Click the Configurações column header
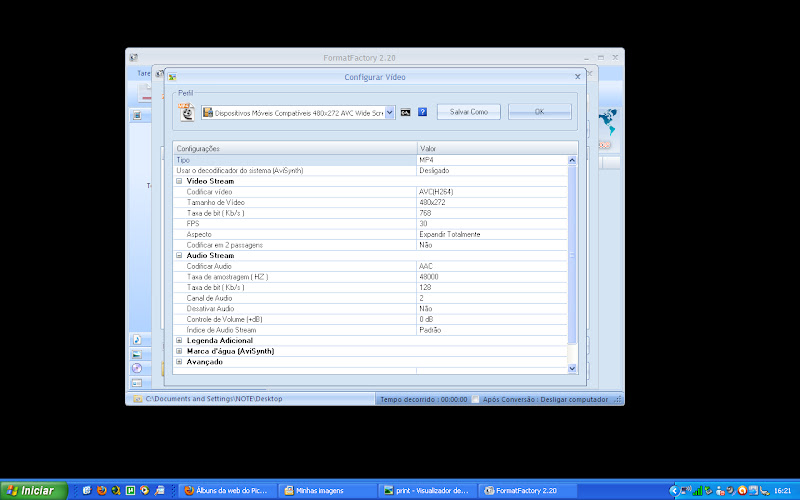 coord(295,148)
